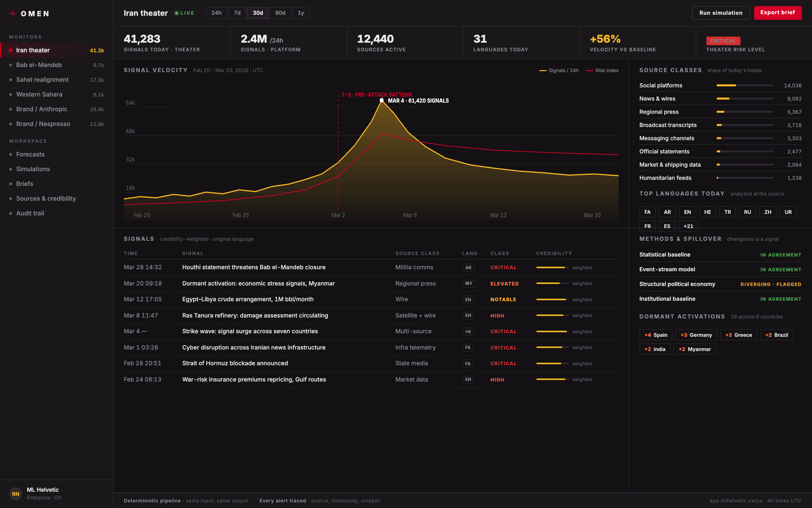Open the Brand / Anthropic monitor

[x=57, y=109]
